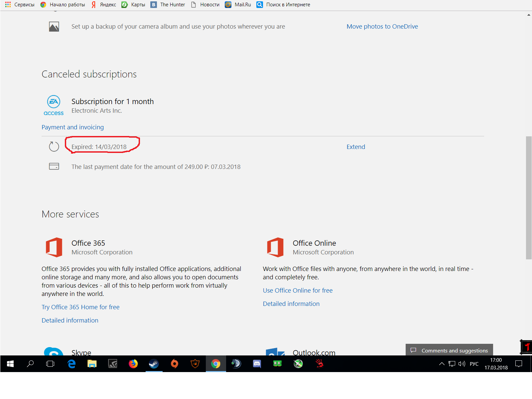Open TeamSpeak from taskbar
The width and height of the screenshot is (532, 399).
coord(236,364)
